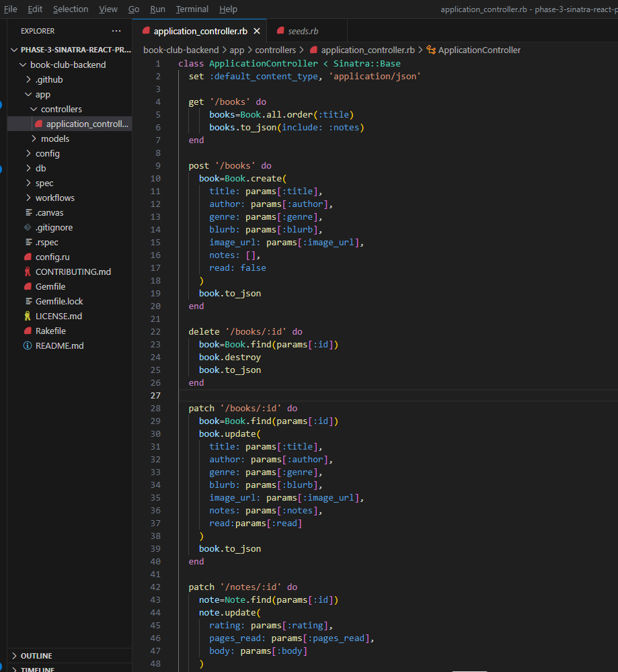The height and width of the screenshot is (672, 618).
Task: Click the Views and More Actions ellipsis
Action: [116, 30]
